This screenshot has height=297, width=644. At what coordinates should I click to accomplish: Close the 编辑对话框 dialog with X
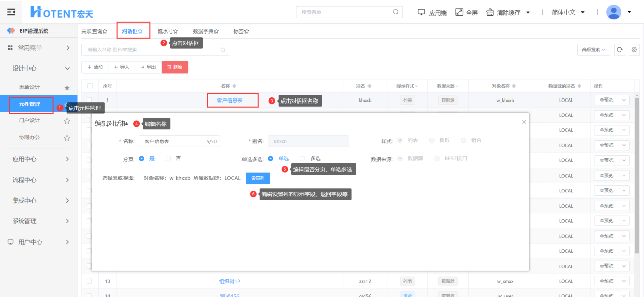tap(524, 122)
